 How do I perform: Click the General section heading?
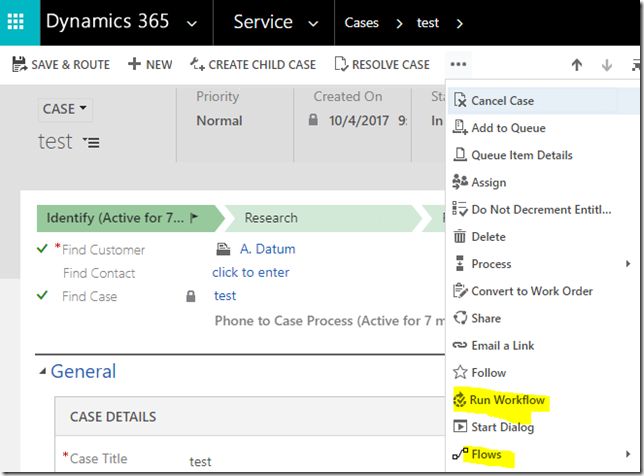pos(83,371)
